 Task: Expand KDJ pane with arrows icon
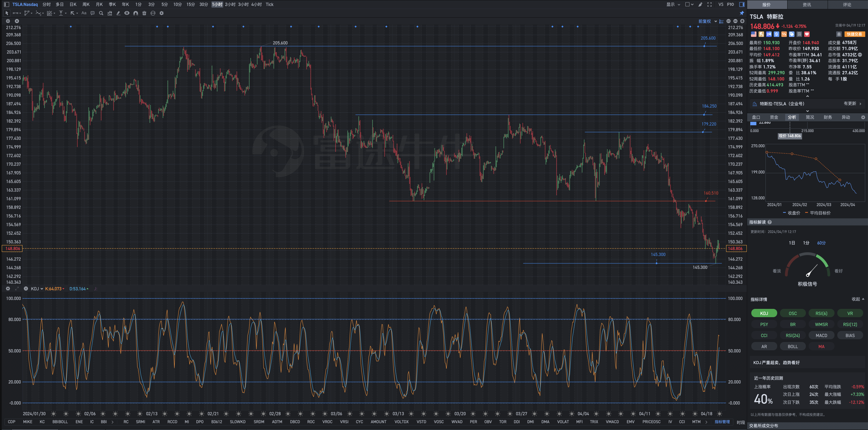click(x=17, y=289)
